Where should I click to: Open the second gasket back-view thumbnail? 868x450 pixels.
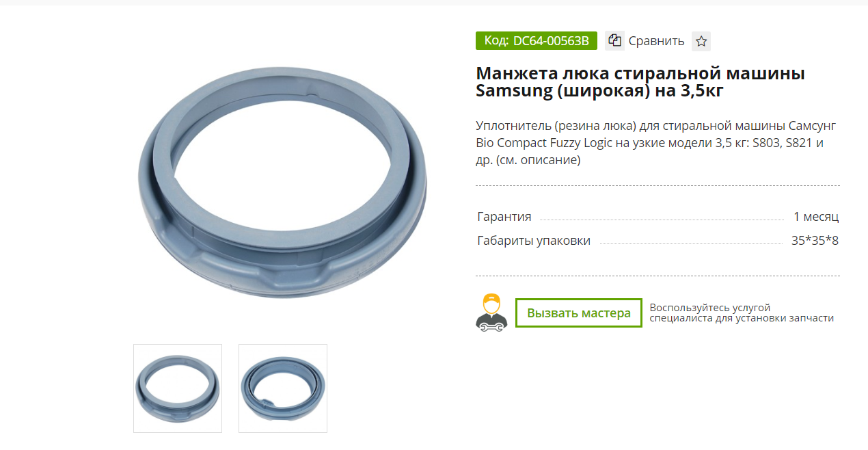coord(283,388)
